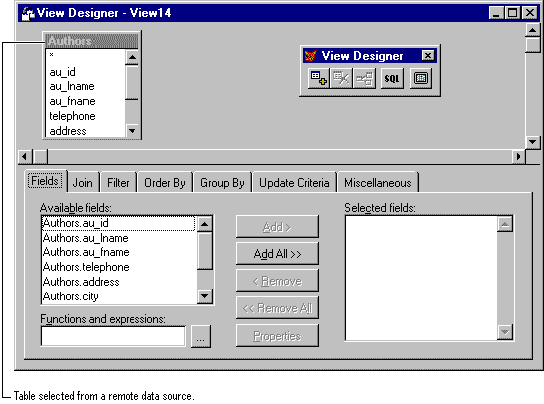The width and height of the screenshot is (544, 404).
Task: Click the Add All >> button
Action: coord(277,254)
